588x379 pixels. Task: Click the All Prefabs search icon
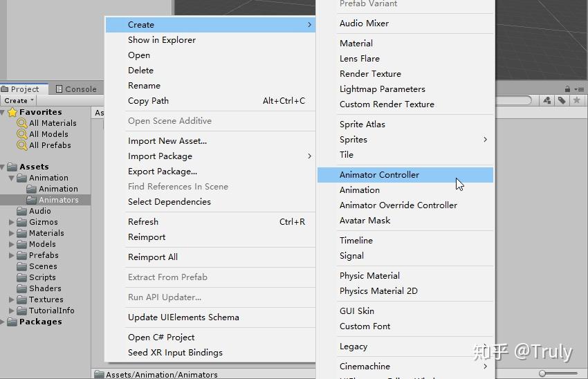point(22,145)
